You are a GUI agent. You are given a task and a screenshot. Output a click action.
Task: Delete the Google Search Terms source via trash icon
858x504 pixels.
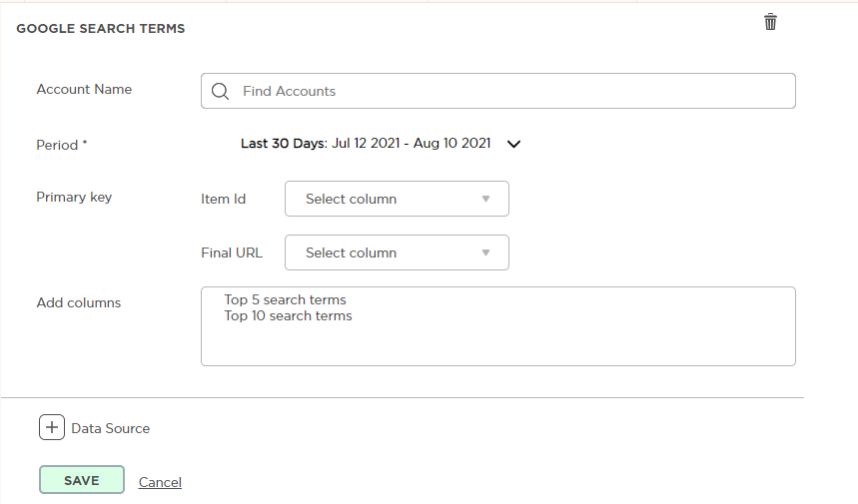coord(770,22)
